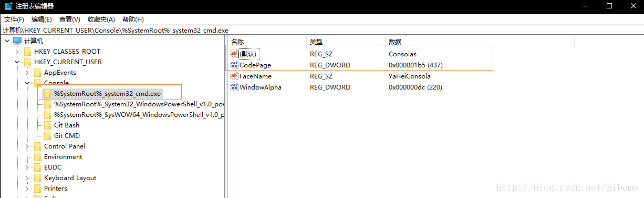Click the data cell 'Consolas'
The image size is (644, 198).
click(402, 54)
